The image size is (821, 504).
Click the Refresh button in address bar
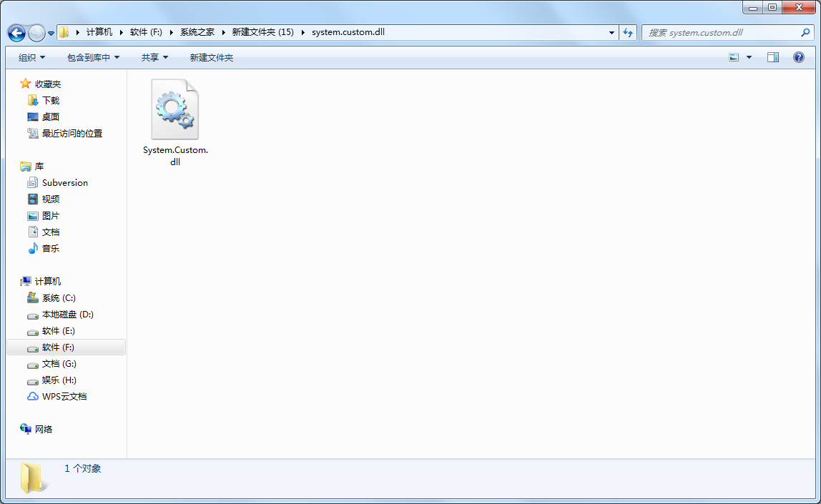628,32
